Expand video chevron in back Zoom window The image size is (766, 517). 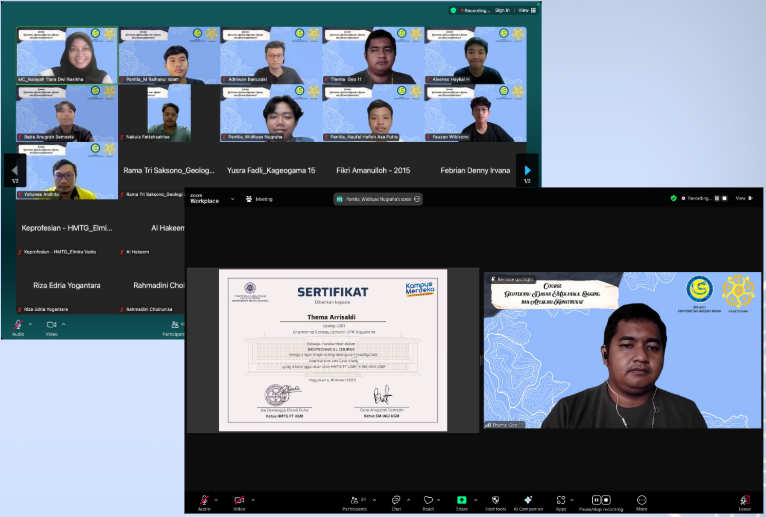click(x=64, y=324)
